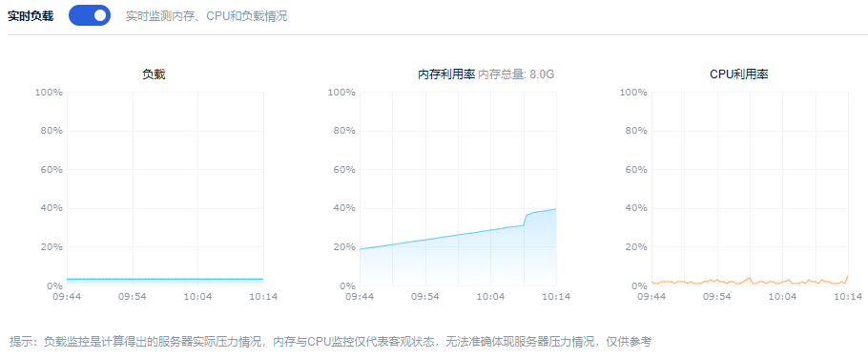Click the 10:14 tick on 负载 chart
This screenshot has height=359, width=868.
(263, 296)
